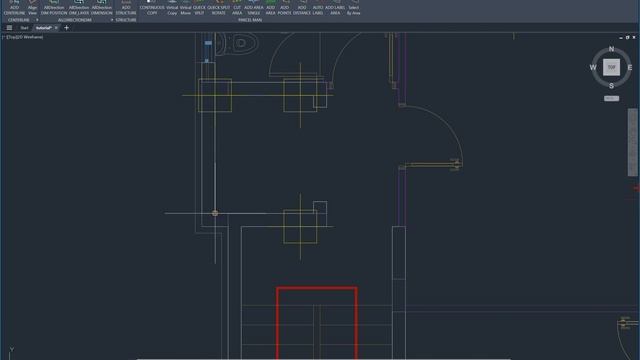This screenshot has width=640, height=360.
Task: Click the navigation bar on the right edge
Action: [632, 142]
